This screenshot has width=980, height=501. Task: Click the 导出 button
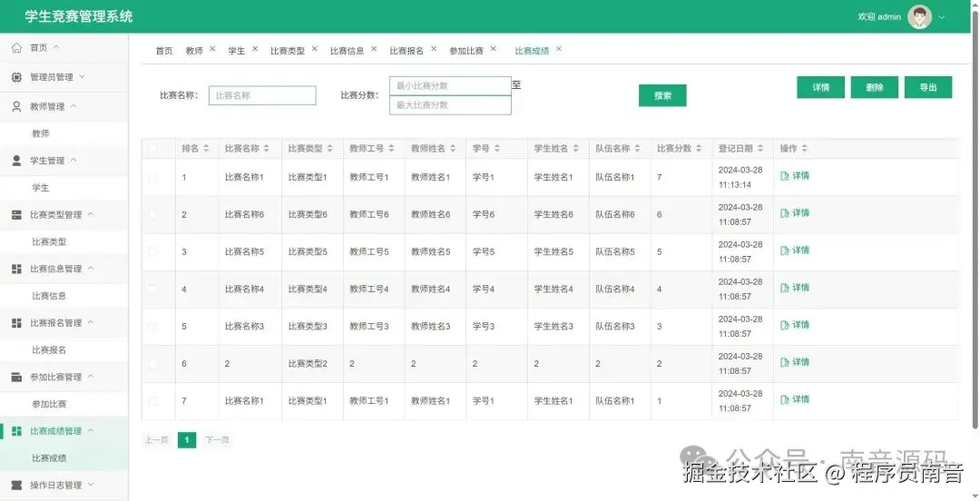928,87
